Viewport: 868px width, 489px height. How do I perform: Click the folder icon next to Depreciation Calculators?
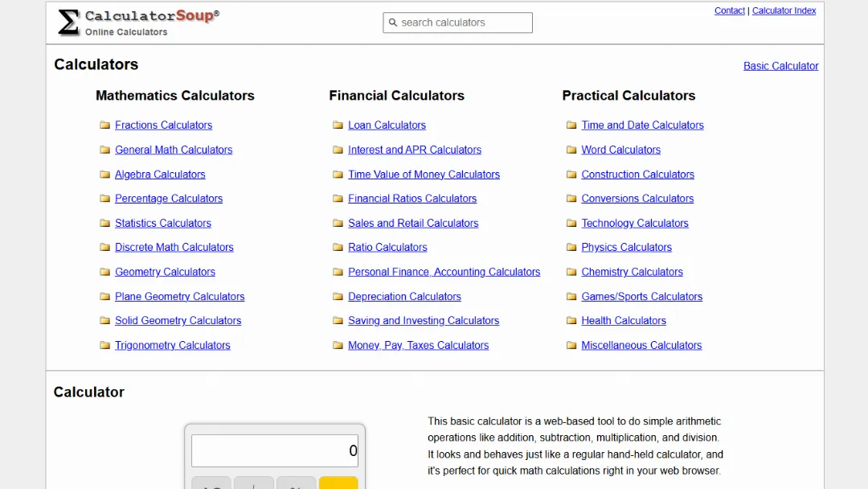[x=338, y=296]
